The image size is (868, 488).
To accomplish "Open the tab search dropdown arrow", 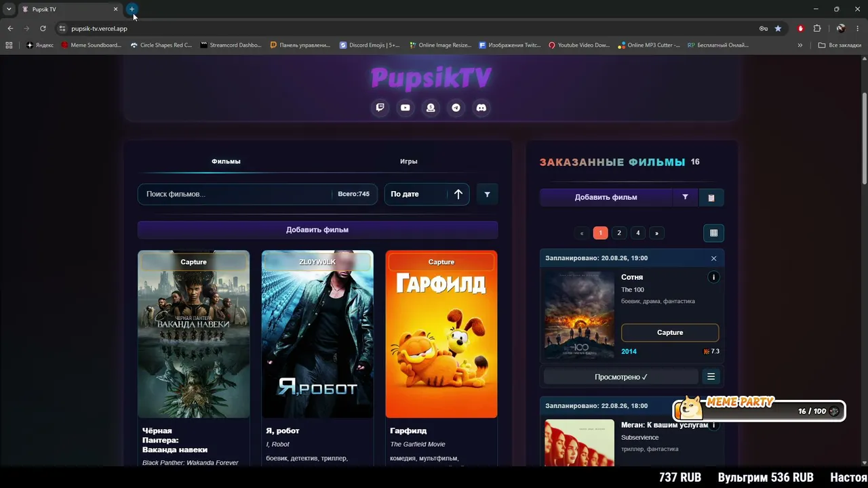I will (x=9, y=9).
